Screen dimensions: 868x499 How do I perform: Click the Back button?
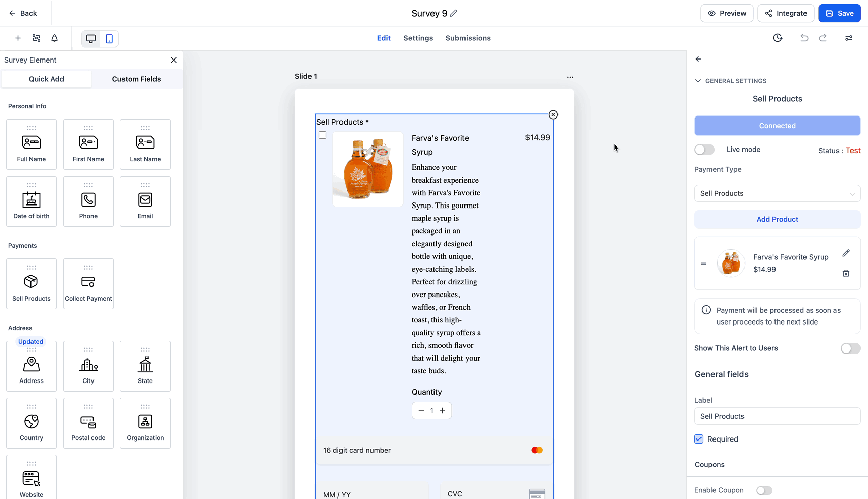(x=23, y=13)
